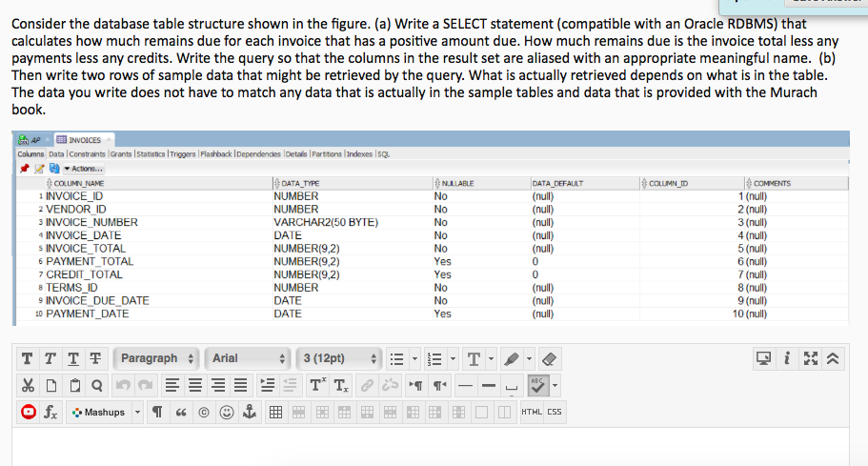Insert bullet list
Viewport: 868px width, 466px height.
pos(397,358)
